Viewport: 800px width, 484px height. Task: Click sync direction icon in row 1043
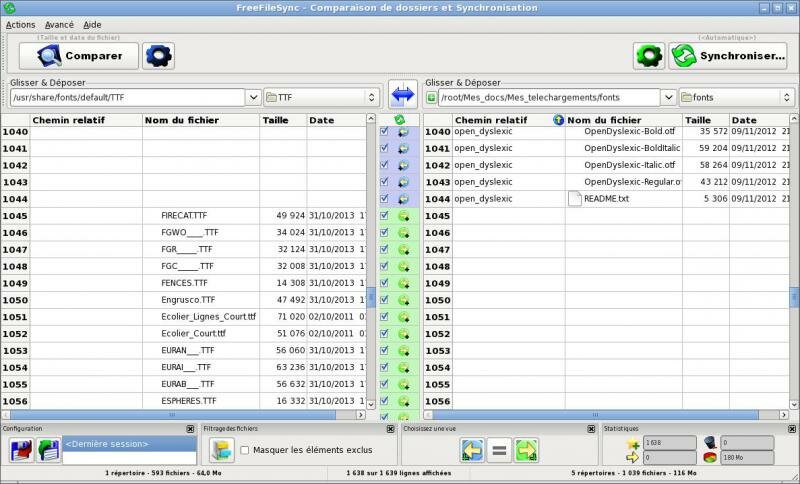point(403,183)
